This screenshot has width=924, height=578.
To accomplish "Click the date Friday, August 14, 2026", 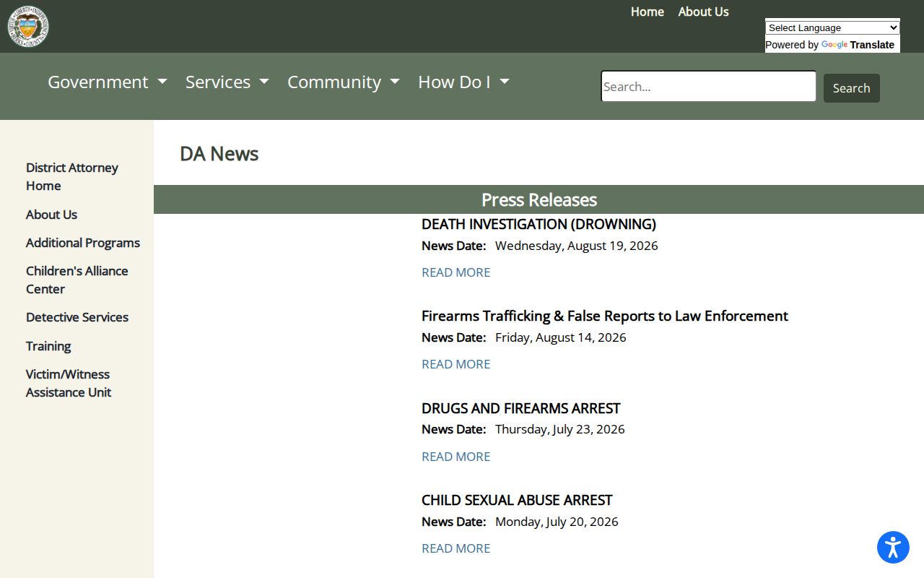I will point(561,337).
